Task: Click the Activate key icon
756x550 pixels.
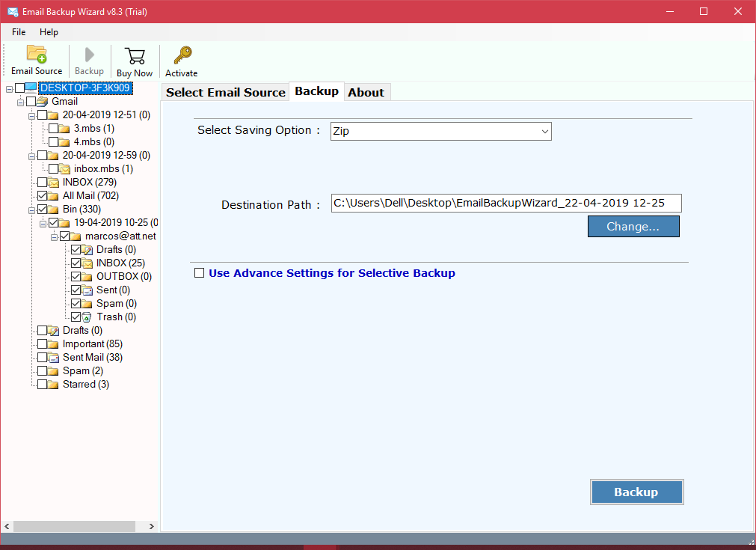Action: pos(182,55)
